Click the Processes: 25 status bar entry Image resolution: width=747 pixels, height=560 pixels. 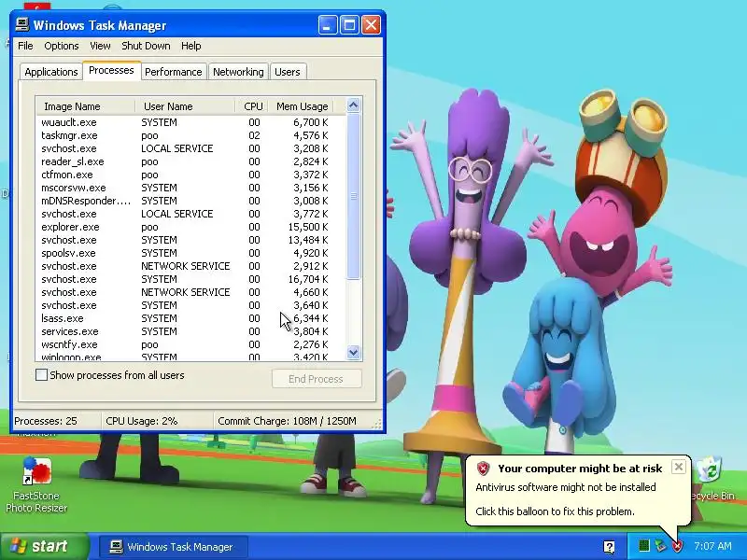[45, 421]
